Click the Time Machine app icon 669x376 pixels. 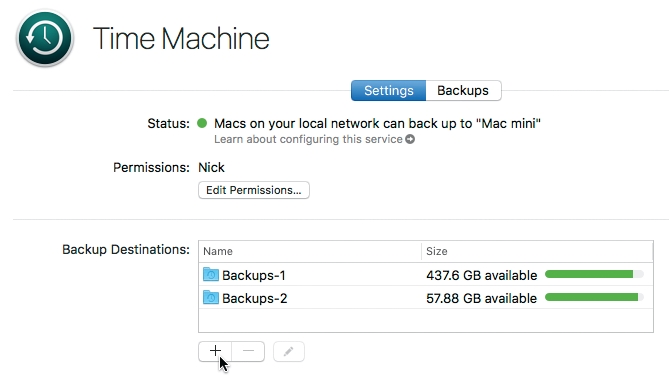(x=45, y=38)
